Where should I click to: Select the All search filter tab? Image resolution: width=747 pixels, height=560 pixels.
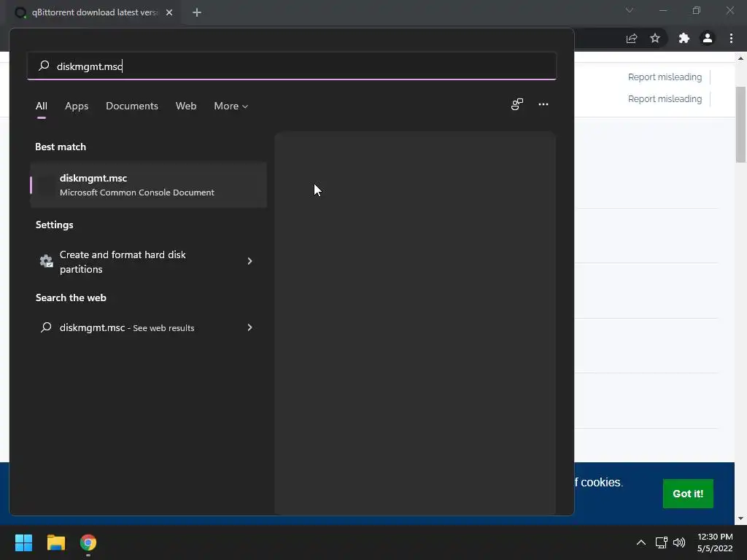[x=42, y=106]
